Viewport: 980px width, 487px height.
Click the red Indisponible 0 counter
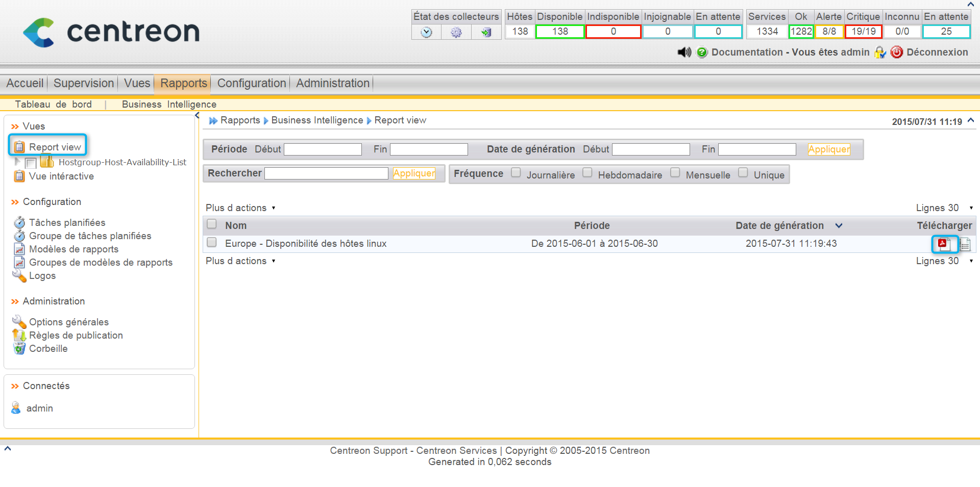tap(613, 31)
